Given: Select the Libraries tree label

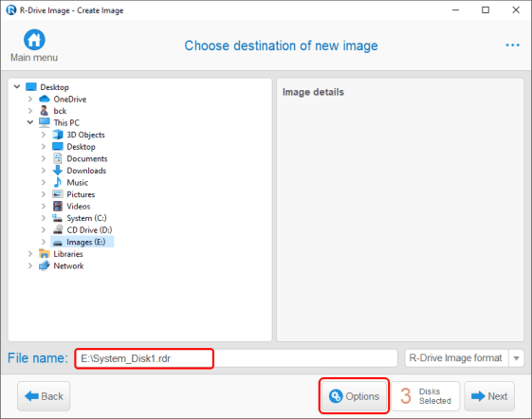Looking at the screenshot, I should point(68,253).
